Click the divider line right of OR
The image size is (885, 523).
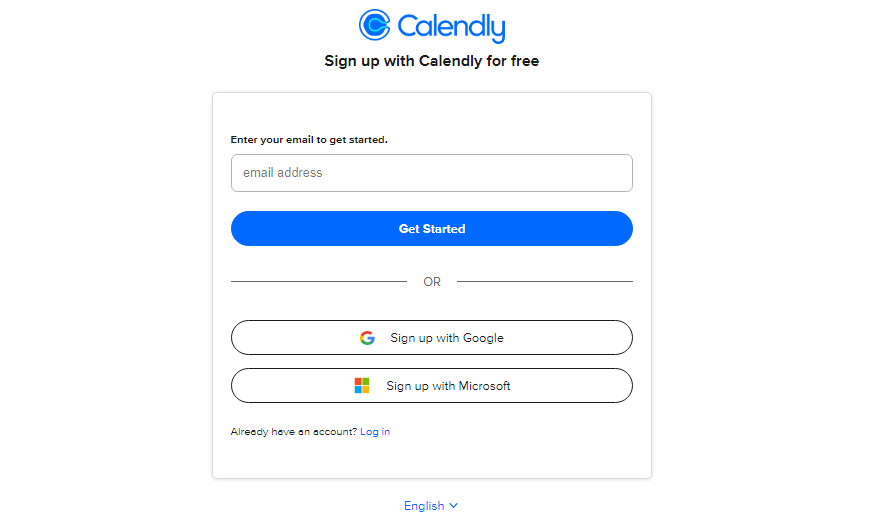pyautogui.click(x=545, y=282)
